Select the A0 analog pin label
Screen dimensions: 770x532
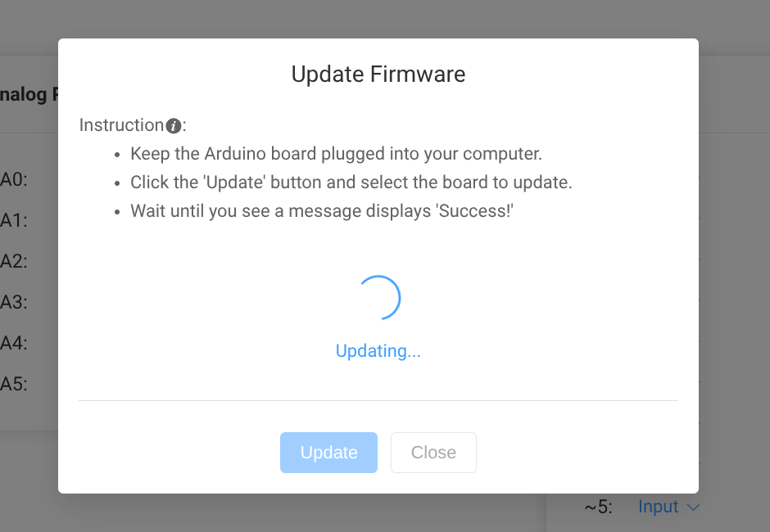tap(14, 179)
